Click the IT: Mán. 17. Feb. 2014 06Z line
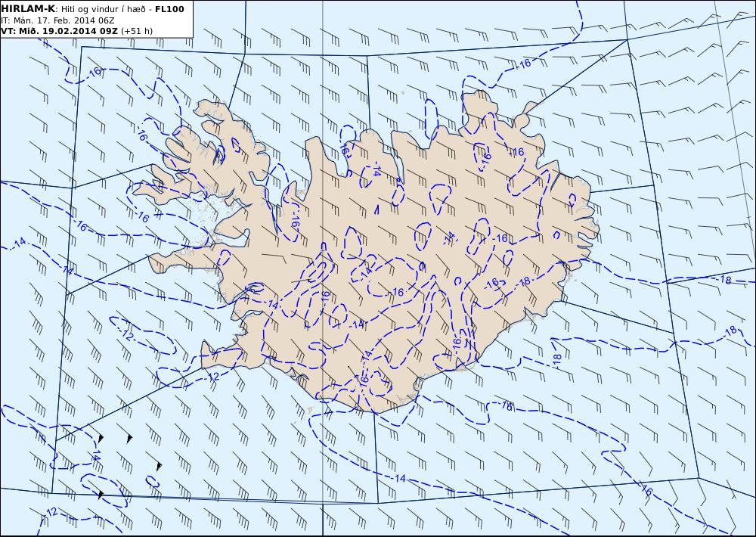Viewport: 756px width, 537px height. [58, 20]
